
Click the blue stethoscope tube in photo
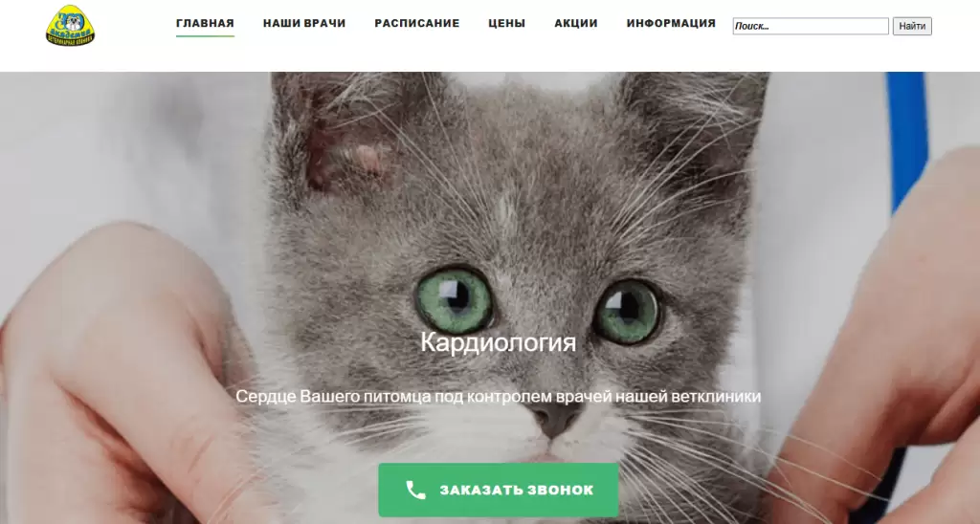coord(906,138)
